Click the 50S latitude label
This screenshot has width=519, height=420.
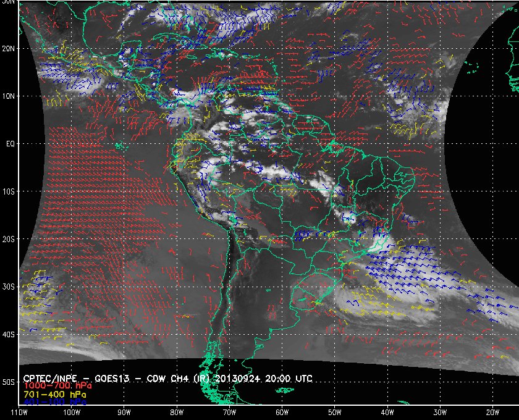9,382
